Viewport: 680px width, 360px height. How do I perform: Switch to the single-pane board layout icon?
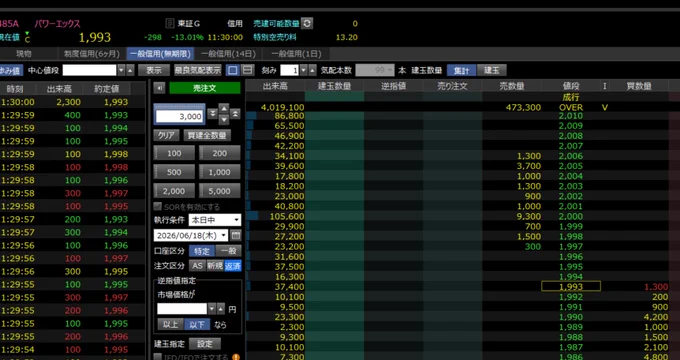[233, 70]
